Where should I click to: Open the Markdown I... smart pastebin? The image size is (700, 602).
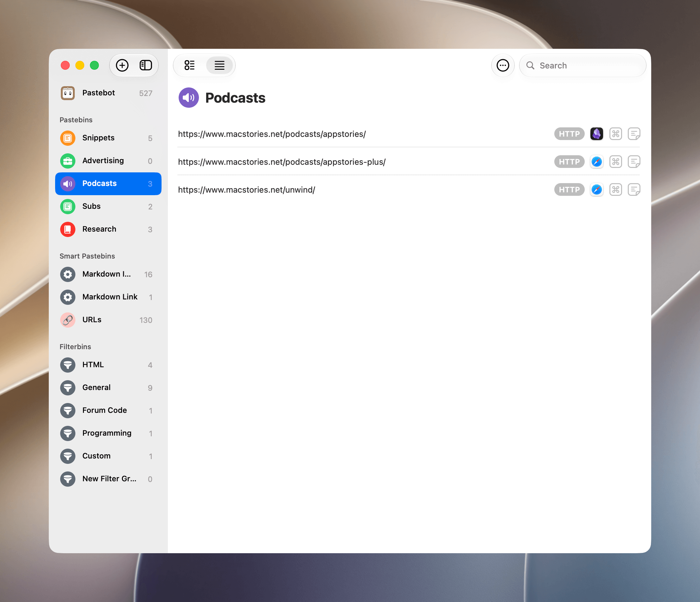[108, 274]
